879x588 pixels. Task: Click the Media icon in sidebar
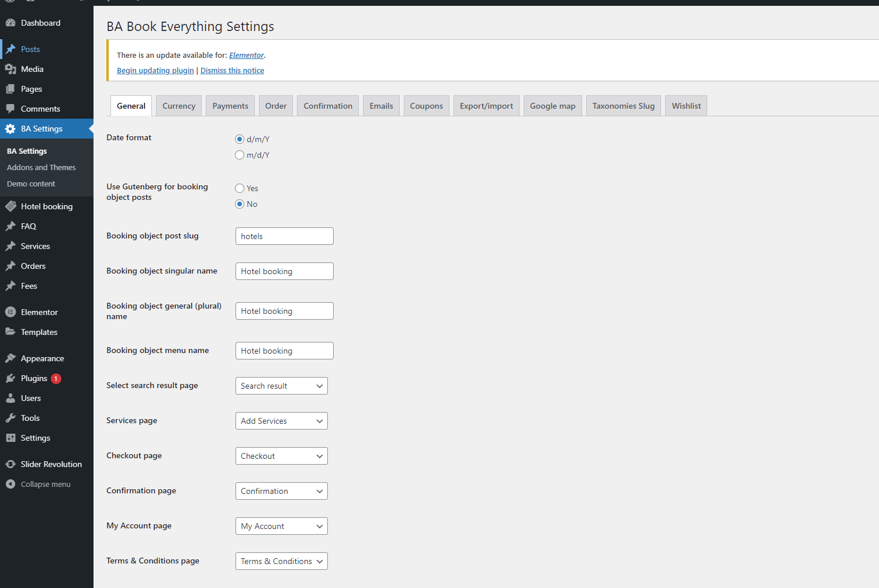pyautogui.click(x=11, y=69)
